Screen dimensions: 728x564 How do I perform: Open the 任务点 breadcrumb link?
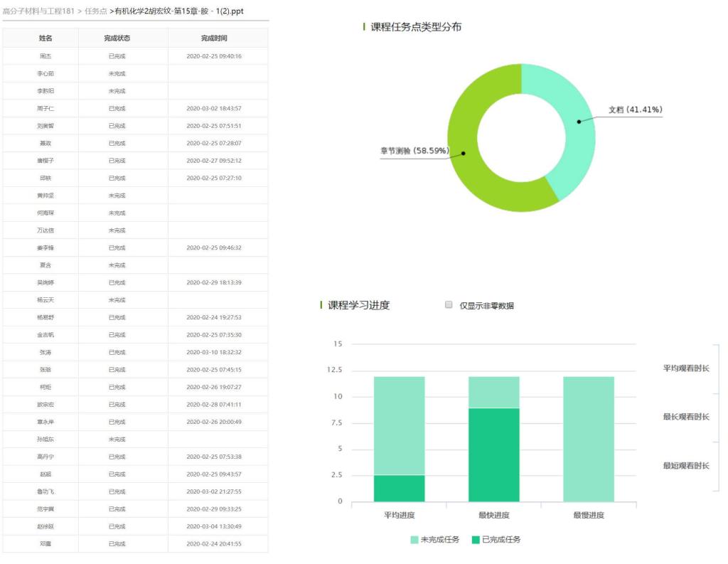click(x=95, y=11)
